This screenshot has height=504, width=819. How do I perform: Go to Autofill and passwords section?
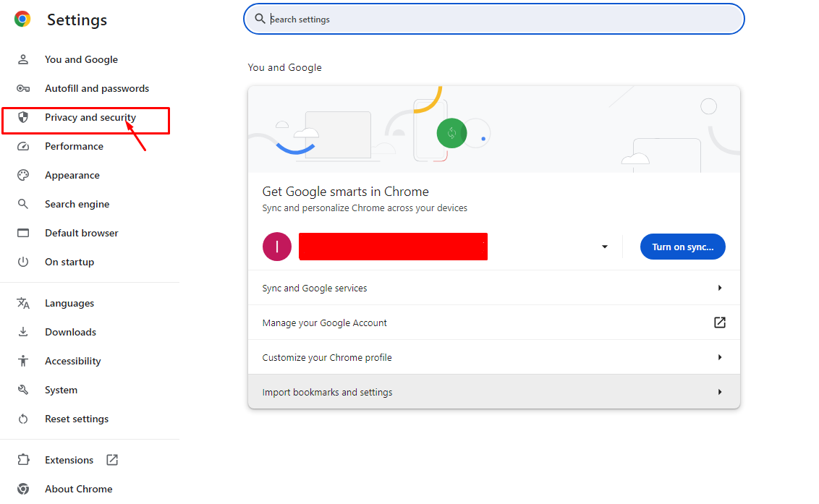97,88
